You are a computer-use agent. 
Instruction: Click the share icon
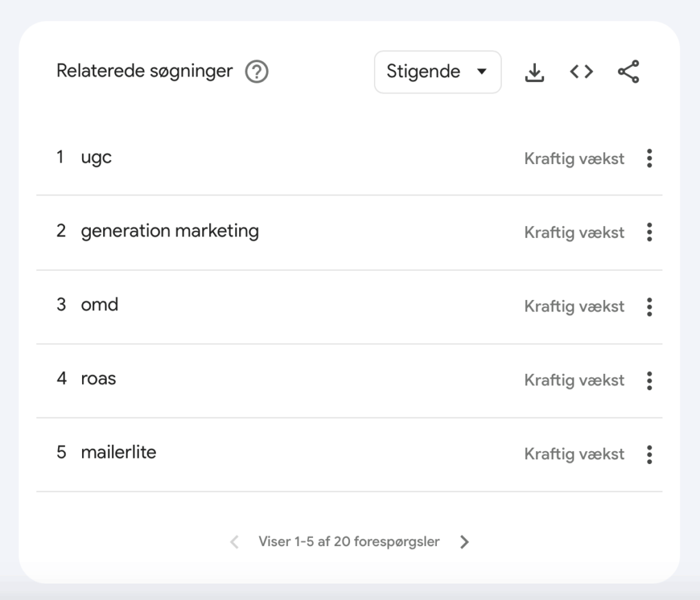pos(628,72)
